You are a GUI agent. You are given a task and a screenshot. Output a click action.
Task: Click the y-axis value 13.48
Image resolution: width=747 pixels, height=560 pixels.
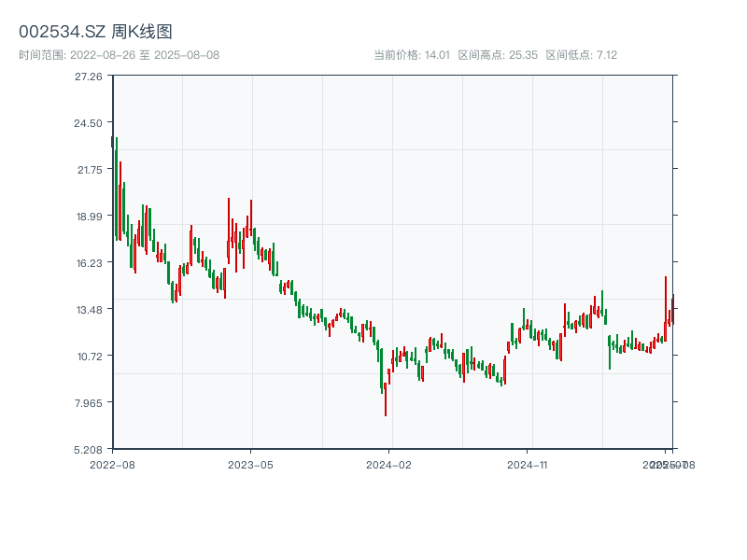coord(89,310)
